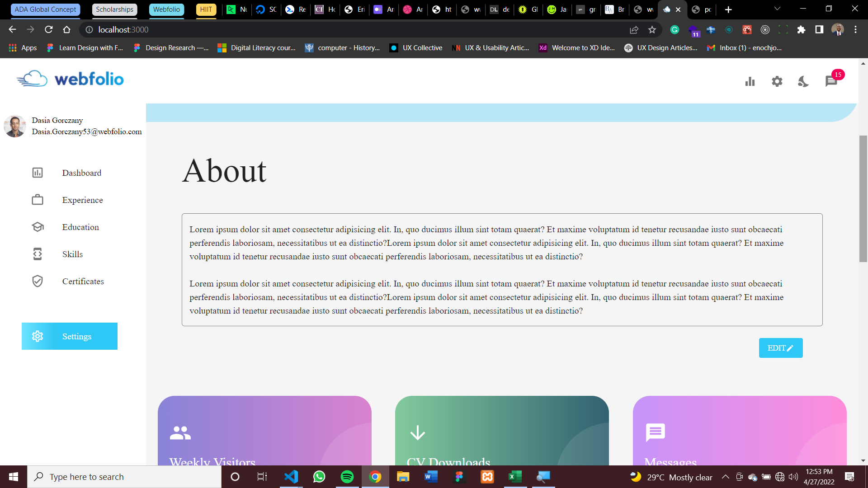Open the statistics bar chart icon
868x488 pixels.
tap(750, 81)
